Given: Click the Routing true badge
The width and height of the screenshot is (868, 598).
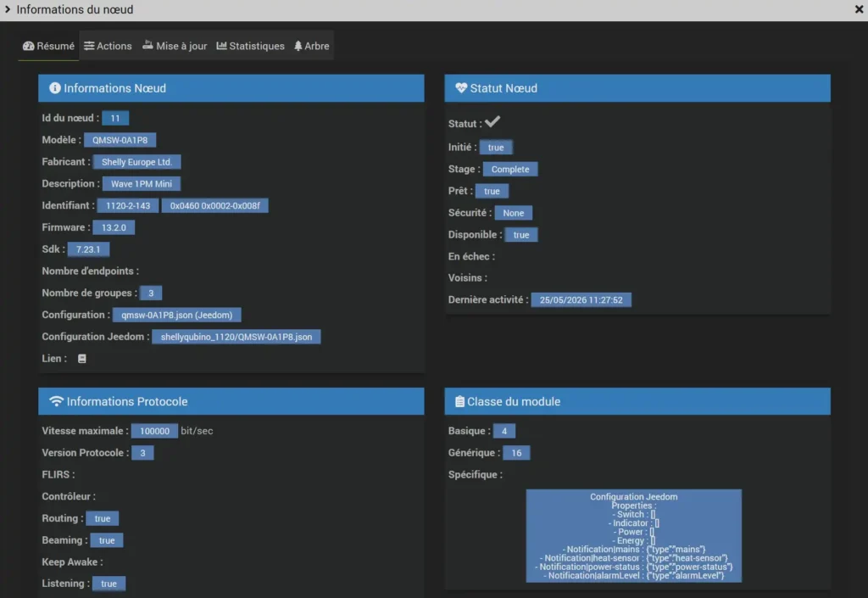Looking at the screenshot, I should [103, 518].
